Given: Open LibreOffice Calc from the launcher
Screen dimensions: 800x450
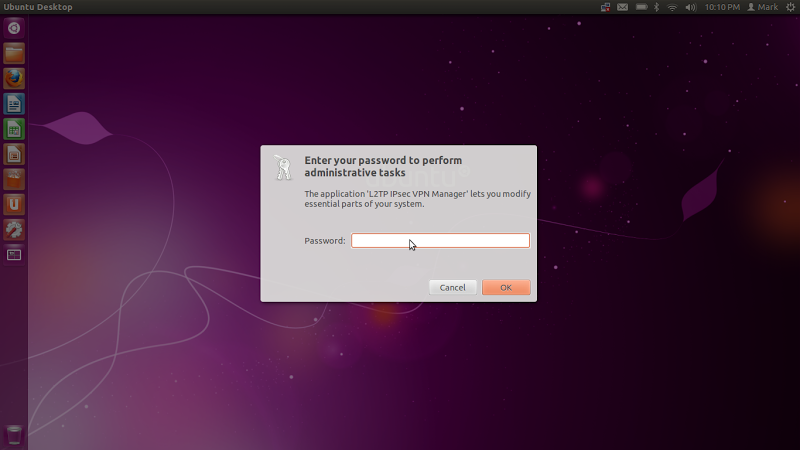Looking at the screenshot, I should tap(14, 129).
